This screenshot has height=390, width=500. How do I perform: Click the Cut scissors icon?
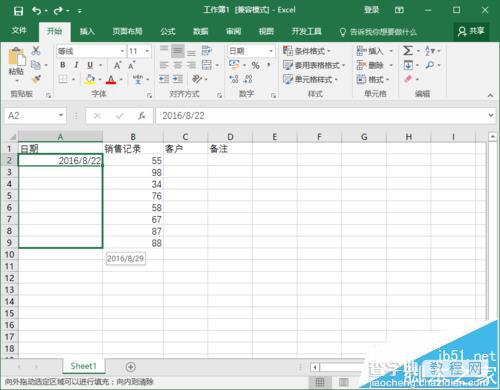36,51
